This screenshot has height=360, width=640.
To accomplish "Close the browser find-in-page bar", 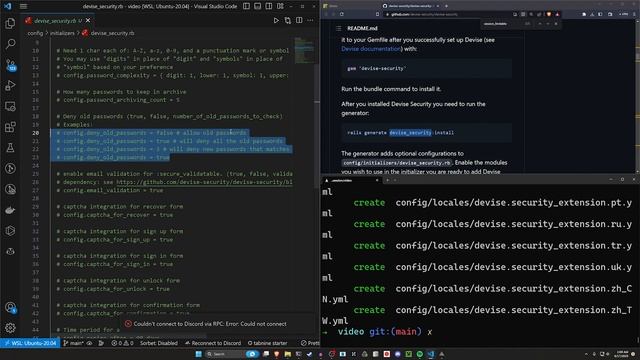I will (x=556, y=24).
